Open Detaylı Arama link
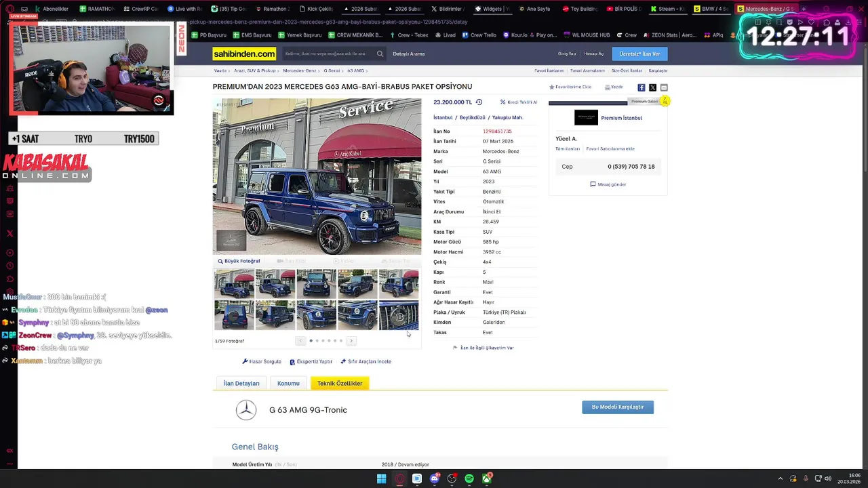The height and width of the screenshot is (488, 868). tap(409, 54)
